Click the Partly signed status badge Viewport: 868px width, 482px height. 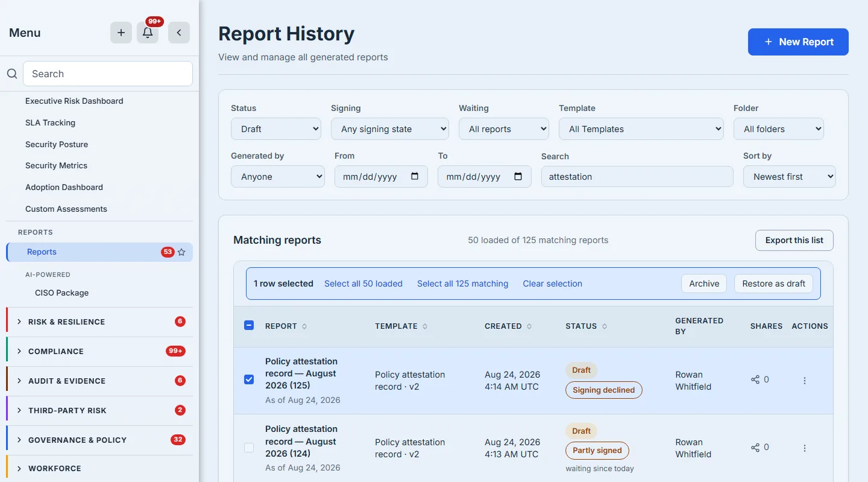[x=597, y=451]
